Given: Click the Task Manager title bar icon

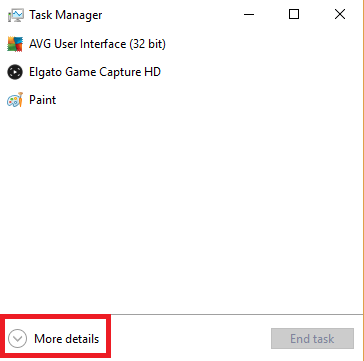Looking at the screenshot, I should pyautogui.click(x=15, y=15).
